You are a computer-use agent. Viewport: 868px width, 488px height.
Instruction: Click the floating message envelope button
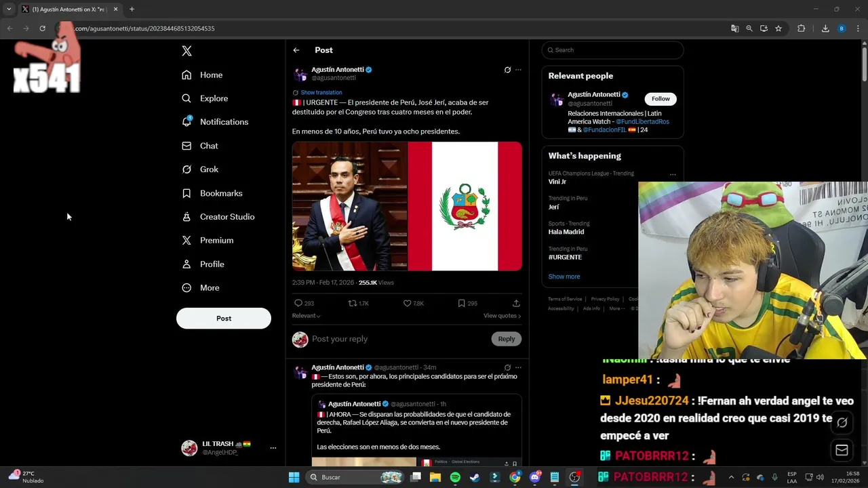coord(842,450)
